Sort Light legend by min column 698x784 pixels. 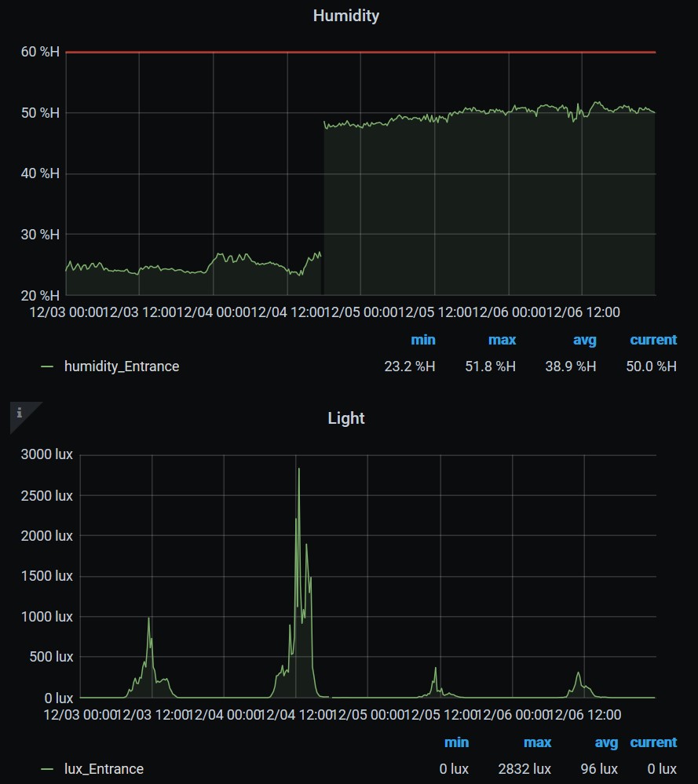coord(456,742)
